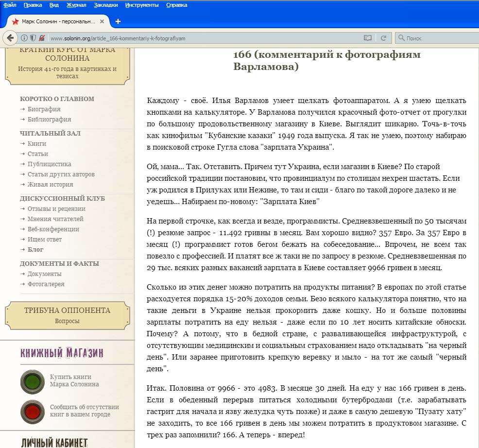
Task: Reload the page with the refresh icon
Action: [383, 38]
